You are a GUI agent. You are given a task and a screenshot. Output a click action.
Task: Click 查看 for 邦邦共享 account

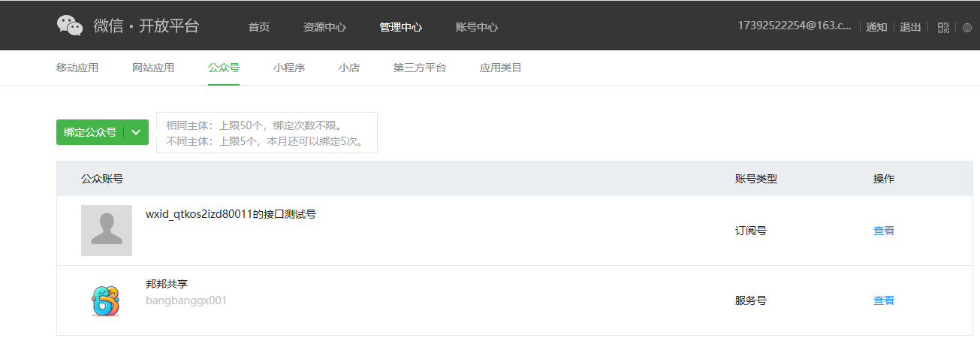[x=884, y=300]
